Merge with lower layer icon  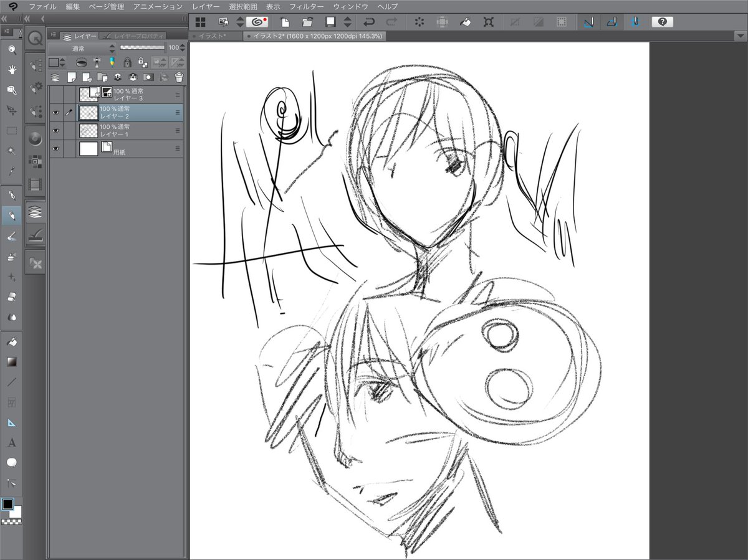point(133,77)
